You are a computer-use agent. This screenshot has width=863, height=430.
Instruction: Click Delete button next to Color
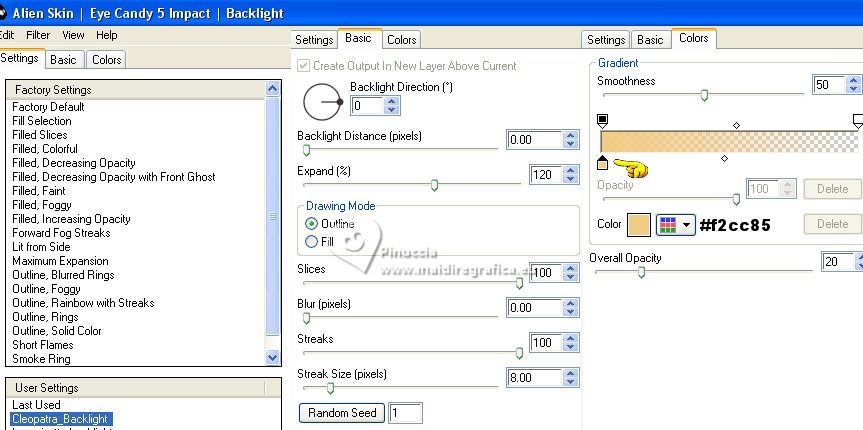click(832, 224)
